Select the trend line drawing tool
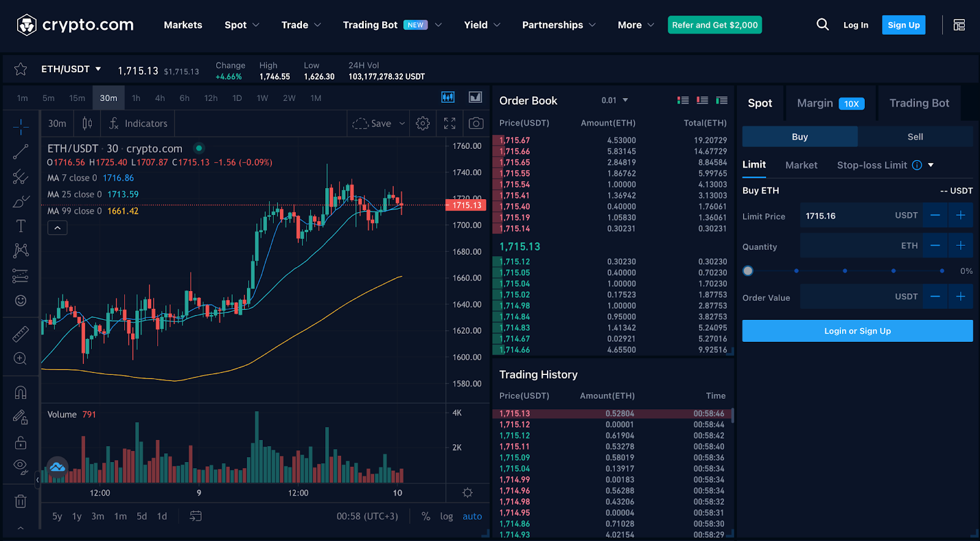The image size is (980, 541). click(x=20, y=151)
